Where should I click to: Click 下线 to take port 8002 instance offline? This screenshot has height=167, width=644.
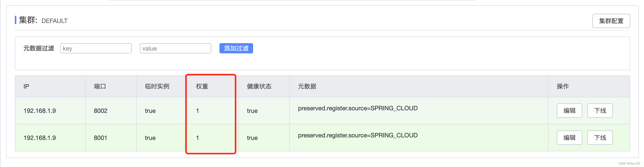(x=600, y=111)
